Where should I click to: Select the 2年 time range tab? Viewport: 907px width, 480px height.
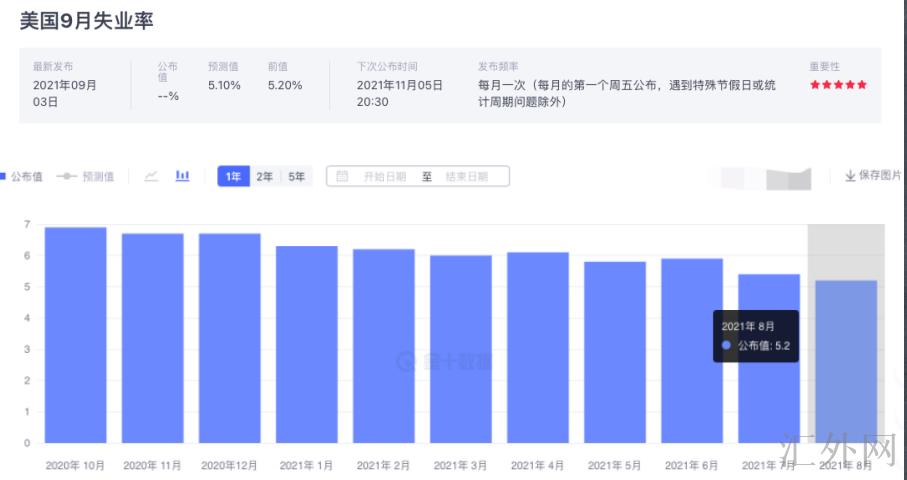265,176
